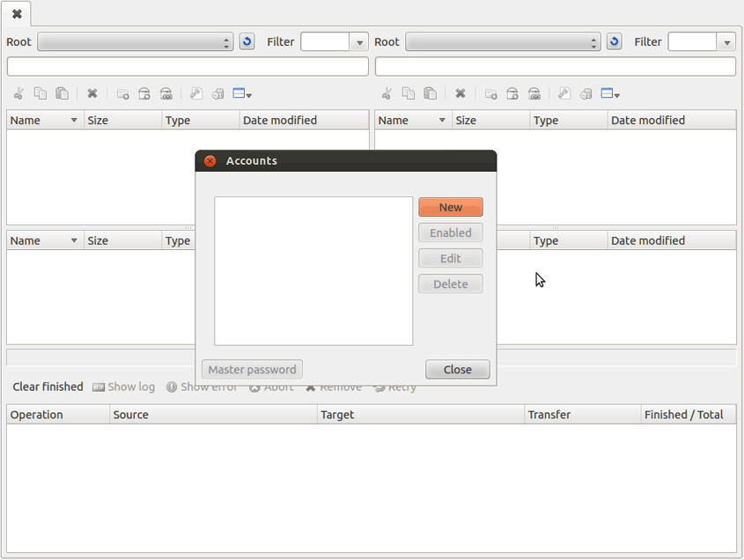
Task: Refresh right pane Root location
Action: (614, 41)
